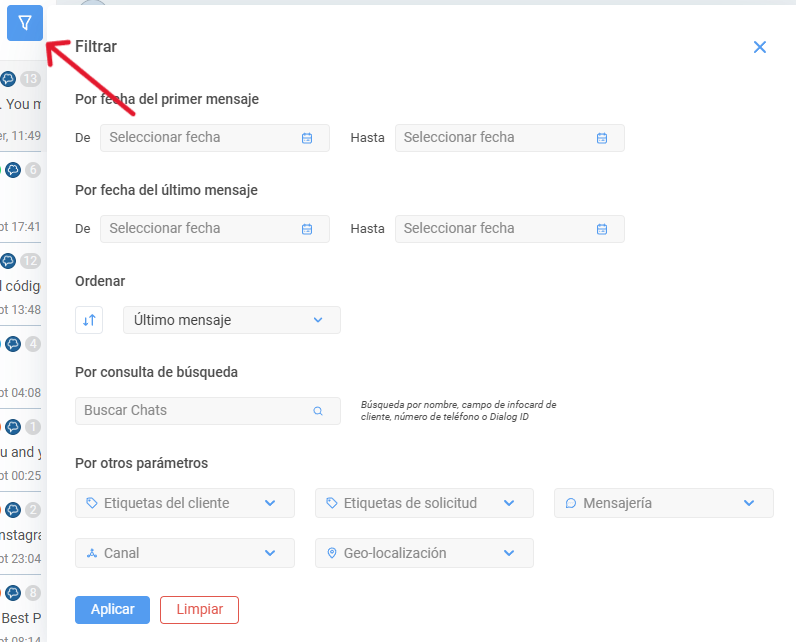The image size is (796, 642).
Task: Click the Aplicar button
Action: pos(112,610)
